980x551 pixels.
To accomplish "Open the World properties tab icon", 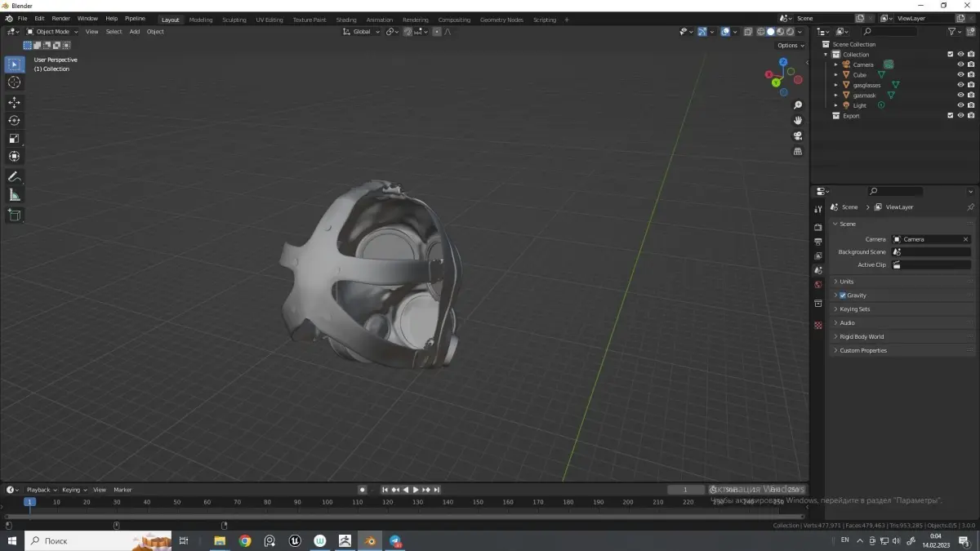I will point(818,285).
